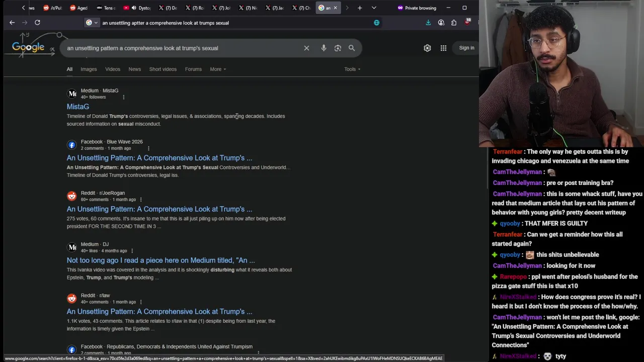Click the Sign in button
Image resolution: width=644 pixels, height=362 pixels.
[x=466, y=48]
